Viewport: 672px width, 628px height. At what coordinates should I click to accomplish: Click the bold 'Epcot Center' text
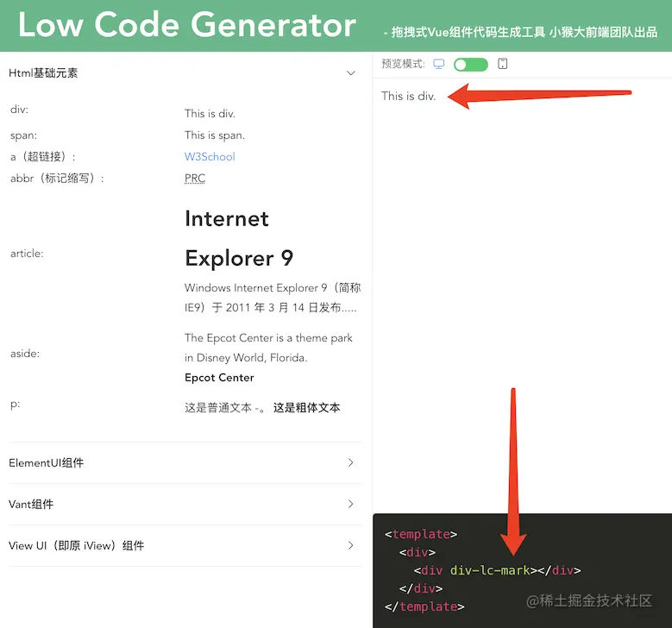click(219, 378)
